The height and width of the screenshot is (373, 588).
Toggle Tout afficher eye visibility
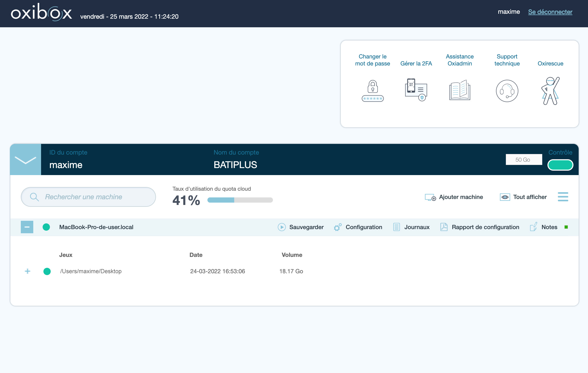click(505, 197)
